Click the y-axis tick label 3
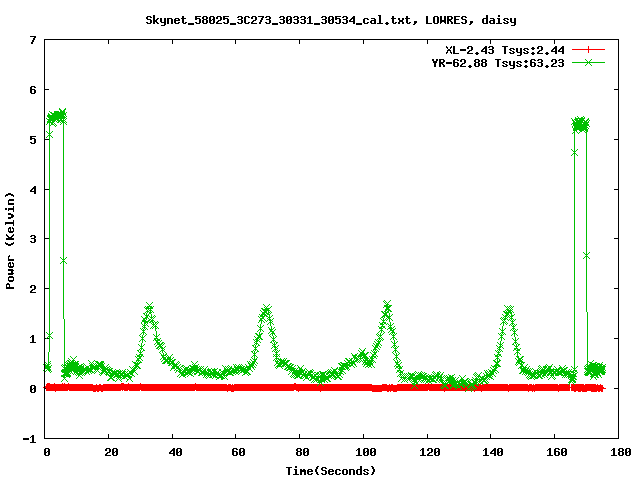Screen dimensions: 640x480 point(33,239)
